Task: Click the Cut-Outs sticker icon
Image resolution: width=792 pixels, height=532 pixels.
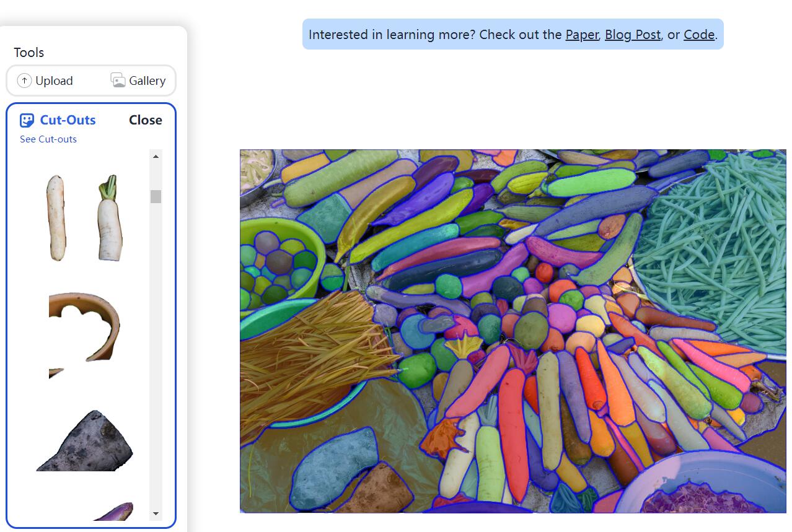Action: point(27,120)
